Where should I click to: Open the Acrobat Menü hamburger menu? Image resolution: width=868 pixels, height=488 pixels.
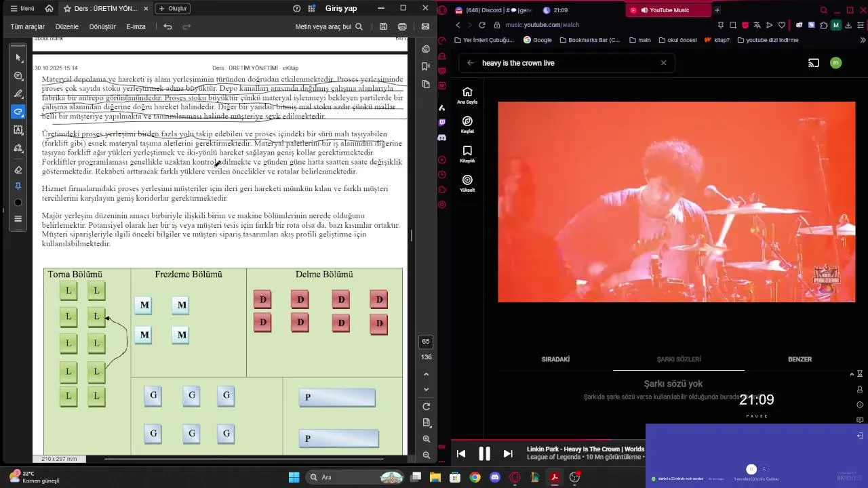(22, 8)
